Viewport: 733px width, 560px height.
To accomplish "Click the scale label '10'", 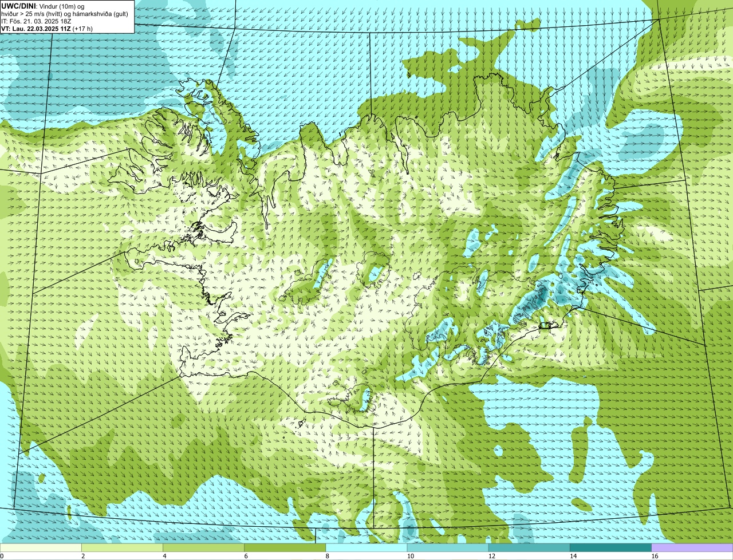I will coord(411,556).
